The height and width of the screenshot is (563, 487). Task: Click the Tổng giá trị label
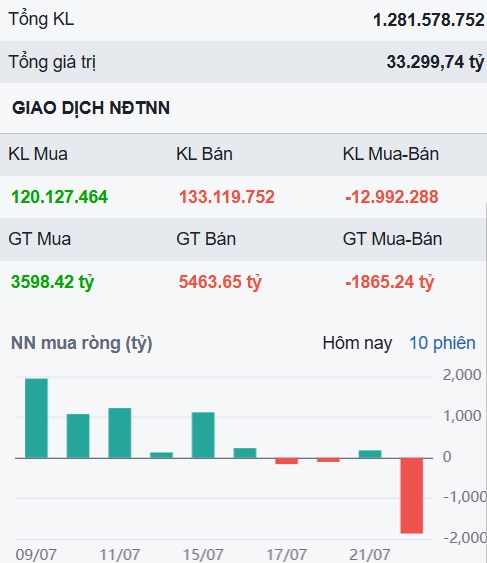[52, 62]
